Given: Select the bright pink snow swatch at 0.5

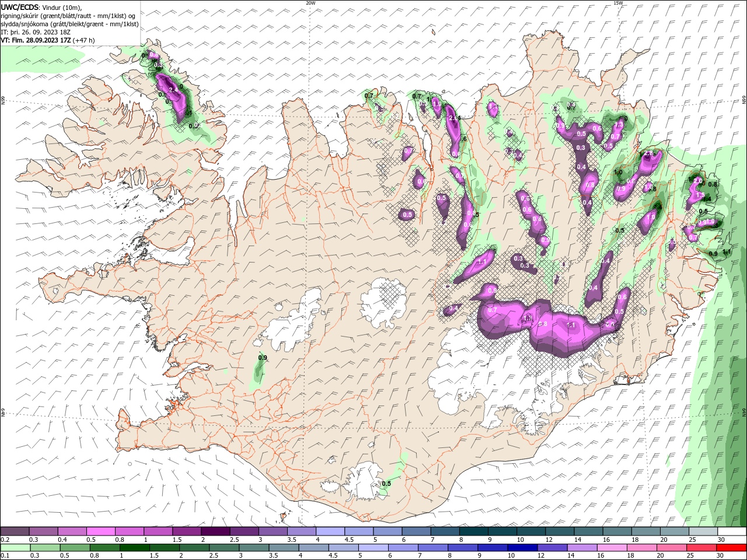Looking at the screenshot, I should [100, 531].
